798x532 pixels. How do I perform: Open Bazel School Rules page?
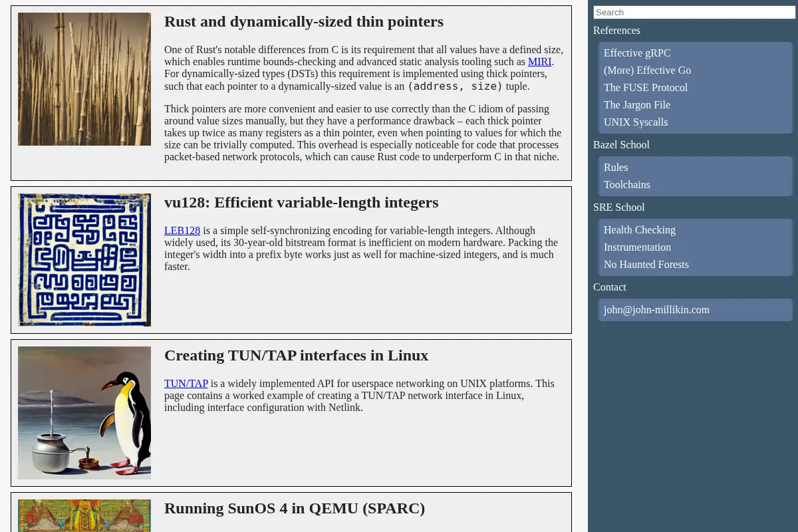(616, 168)
